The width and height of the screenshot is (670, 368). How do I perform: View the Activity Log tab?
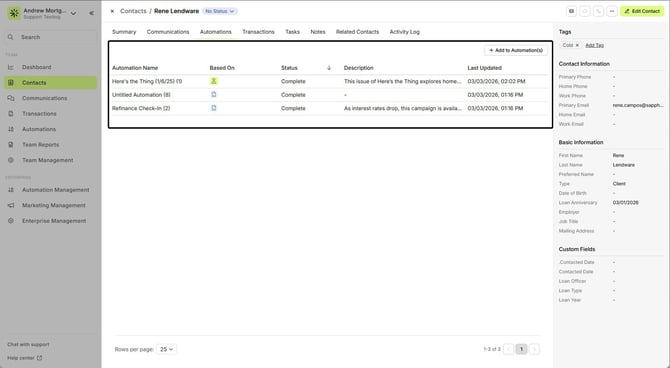pos(405,32)
